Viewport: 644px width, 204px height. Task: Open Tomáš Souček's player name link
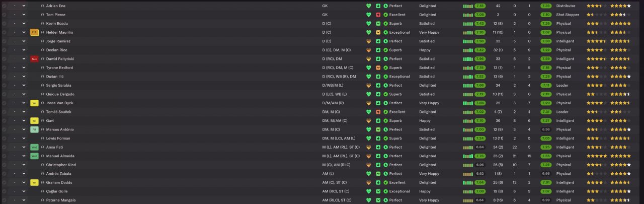(x=58, y=112)
